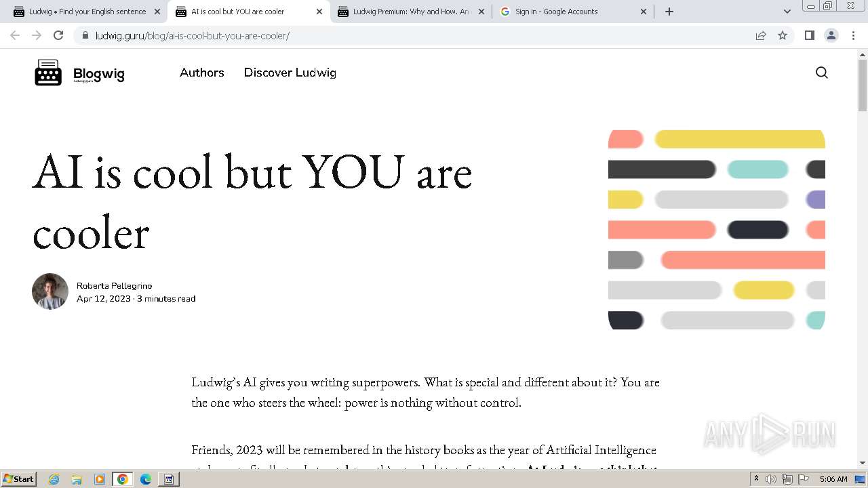Bookmark this page with the star icon

(783, 35)
